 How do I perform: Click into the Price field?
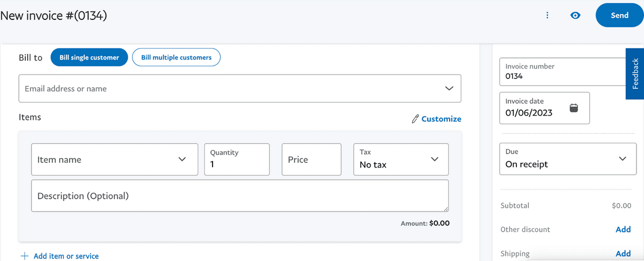point(311,160)
